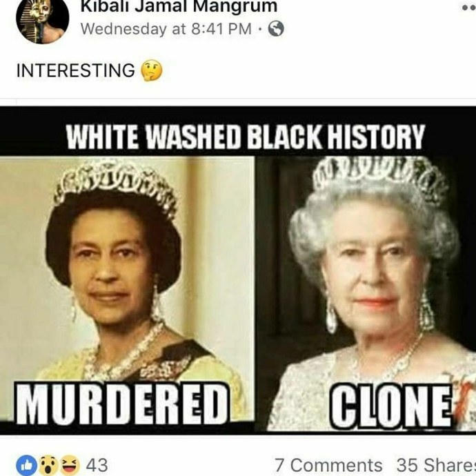
Task: Click the thinking face emoji
Action: click(x=152, y=71)
